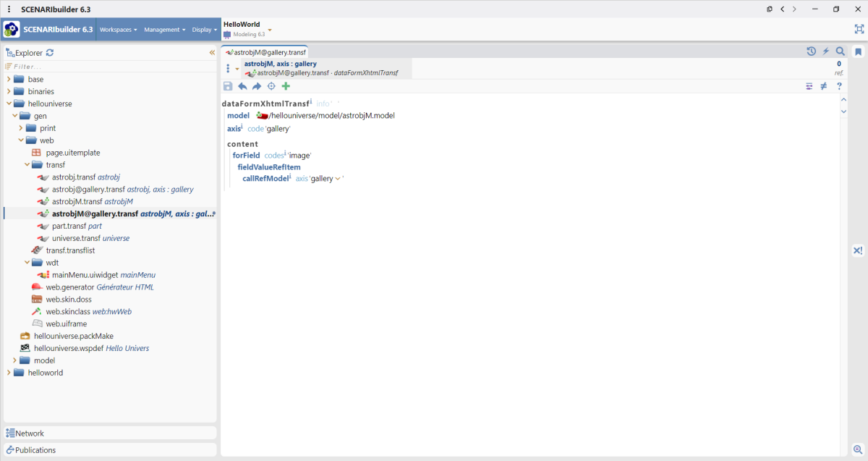Click the Explorer filter field

tap(109, 66)
